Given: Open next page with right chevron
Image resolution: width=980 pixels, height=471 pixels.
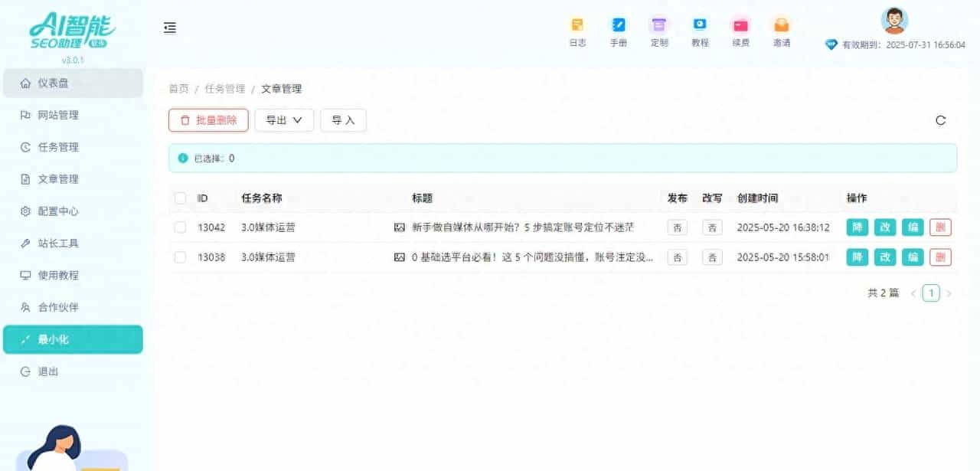Looking at the screenshot, I should [949, 293].
